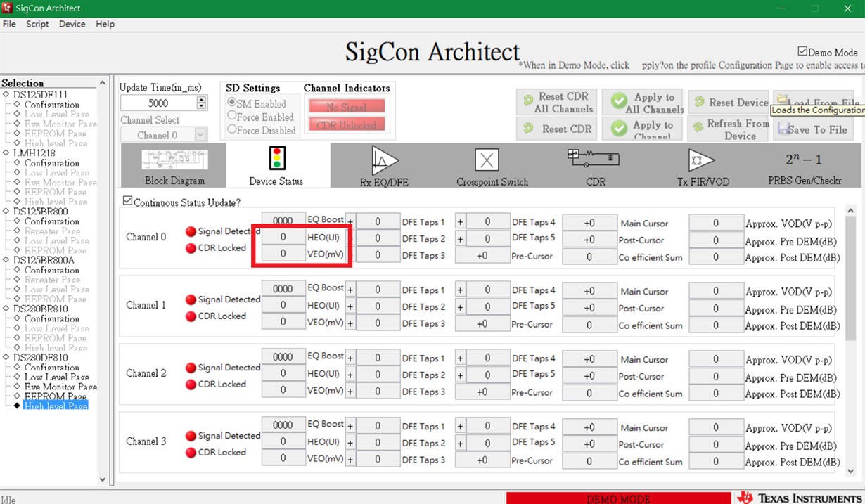Open the Block Diagram tab thumbnail
Image resolution: width=865 pixels, height=504 pixels.
[174, 166]
